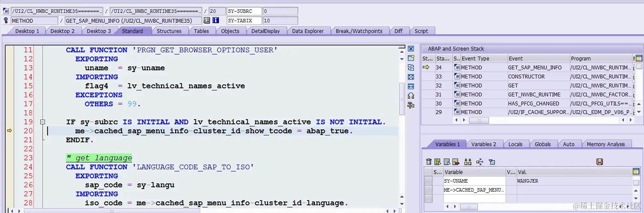Click the method icon in stack row 33
Image resolution: width=644 pixels, height=213 pixels.
tap(457, 76)
